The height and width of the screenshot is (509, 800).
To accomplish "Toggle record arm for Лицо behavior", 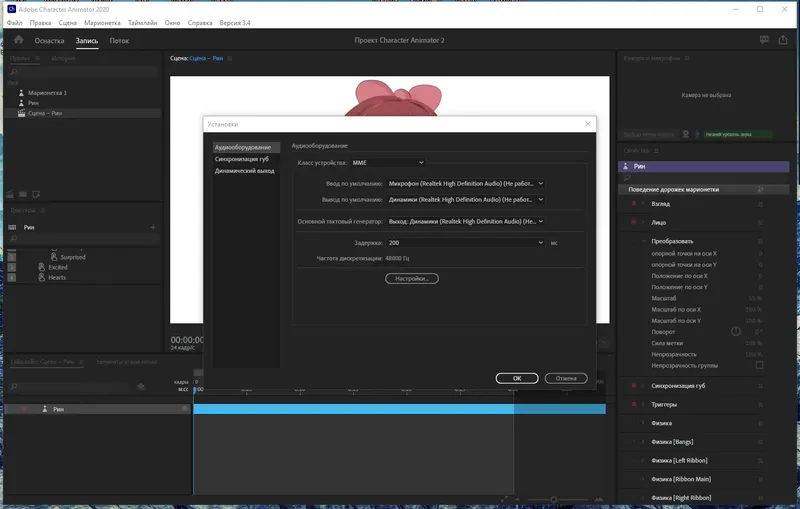I will (634, 222).
